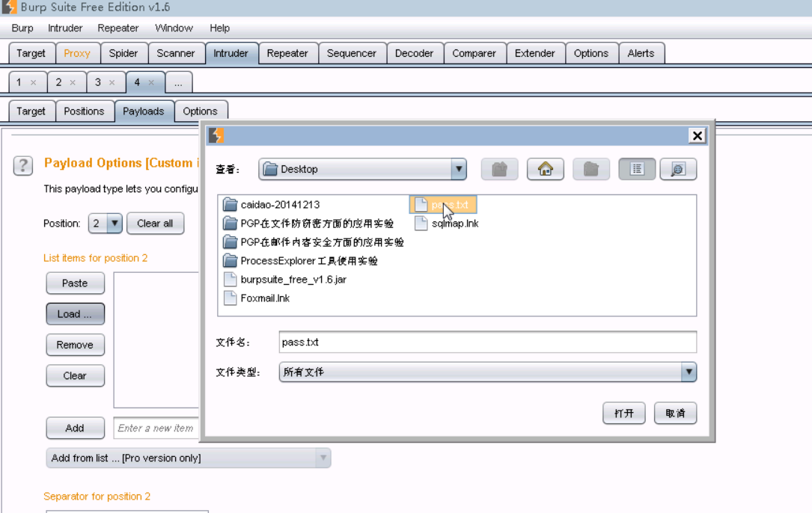The image size is (812, 513).
Task: Open the Position number dropdown
Action: pyautogui.click(x=115, y=223)
